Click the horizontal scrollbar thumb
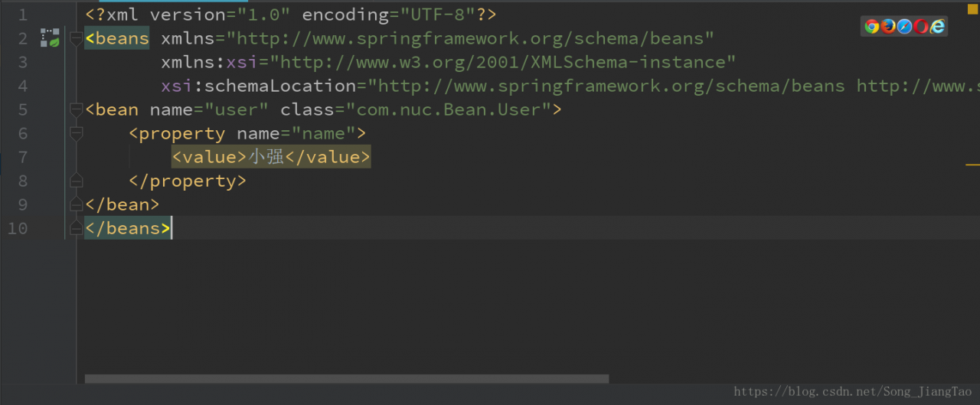Image resolution: width=980 pixels, height=405 pixels. [346, 379]
